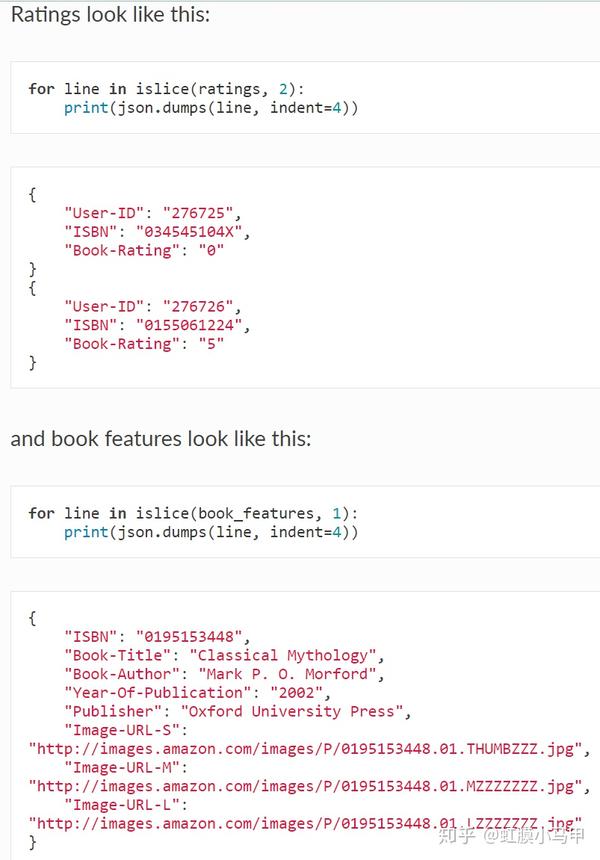The image size is (600, 860).
Task: Open the THUMBZZZ.jpg image URL
Action: [308, 749]
